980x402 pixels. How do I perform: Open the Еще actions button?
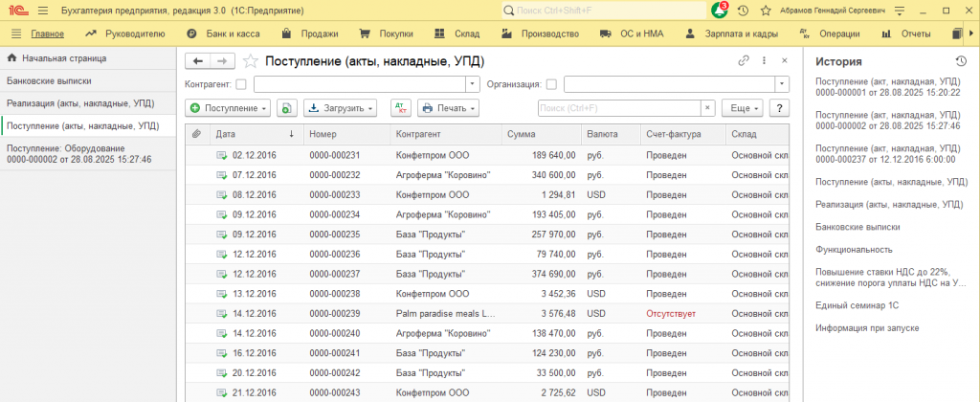[x=743, y=107]
